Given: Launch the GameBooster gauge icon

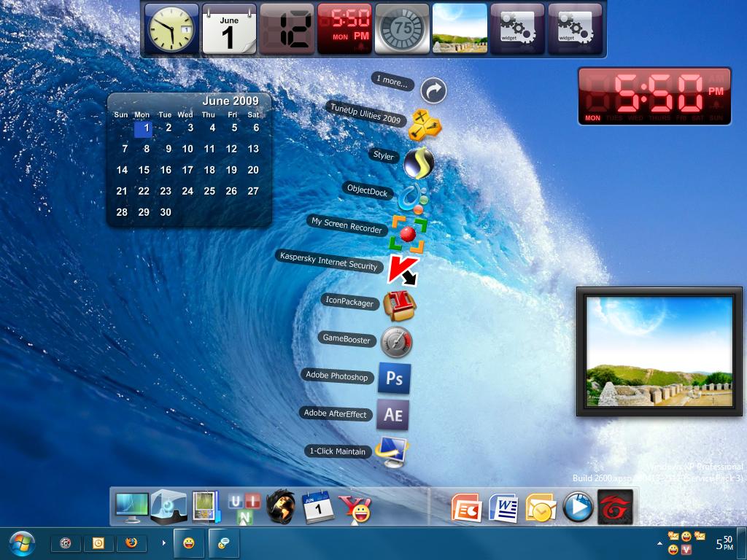Looking at the screenshot, I should (x=396, y=342).
